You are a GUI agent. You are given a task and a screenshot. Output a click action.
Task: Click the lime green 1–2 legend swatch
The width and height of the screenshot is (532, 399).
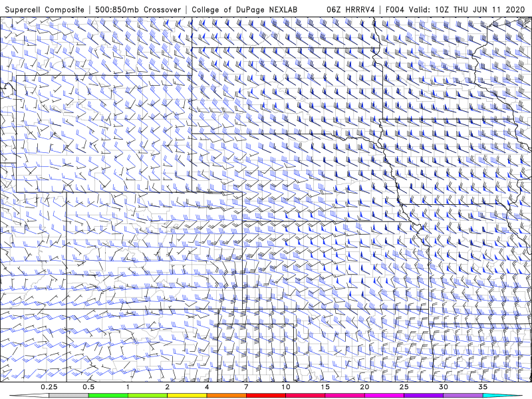coord(148,396)
